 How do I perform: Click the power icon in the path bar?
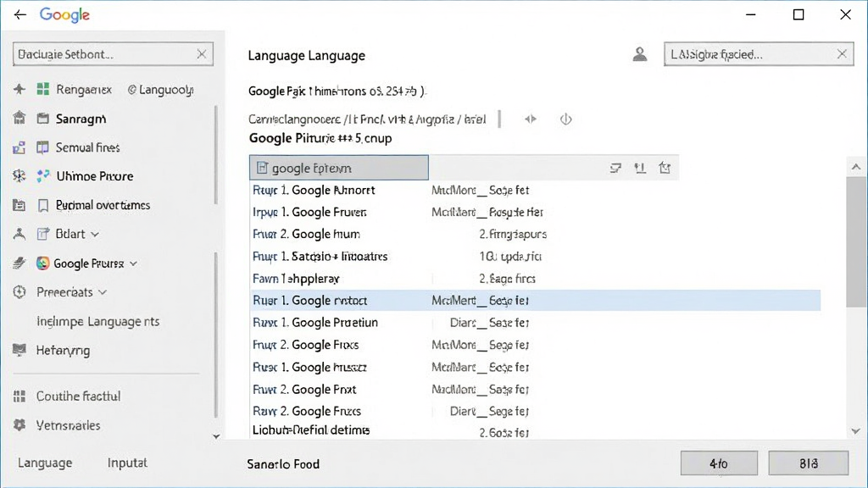[565, 119]
